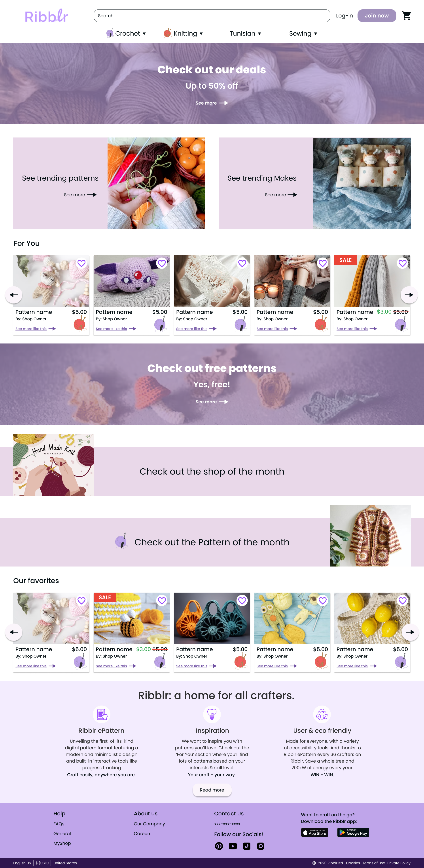Favorite the purple crochet creature pattern
424x868 pixels.
(162, 263)
